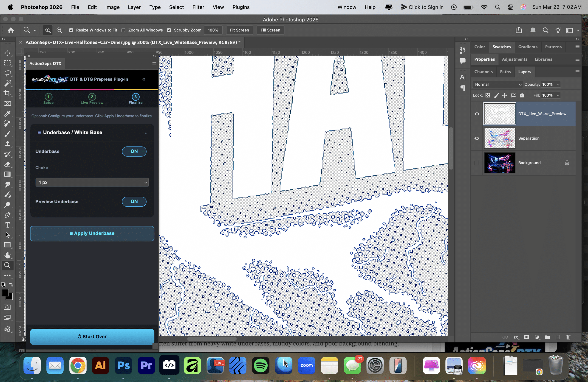Hide the Separatiion layer visibility

tap(477, 138)
